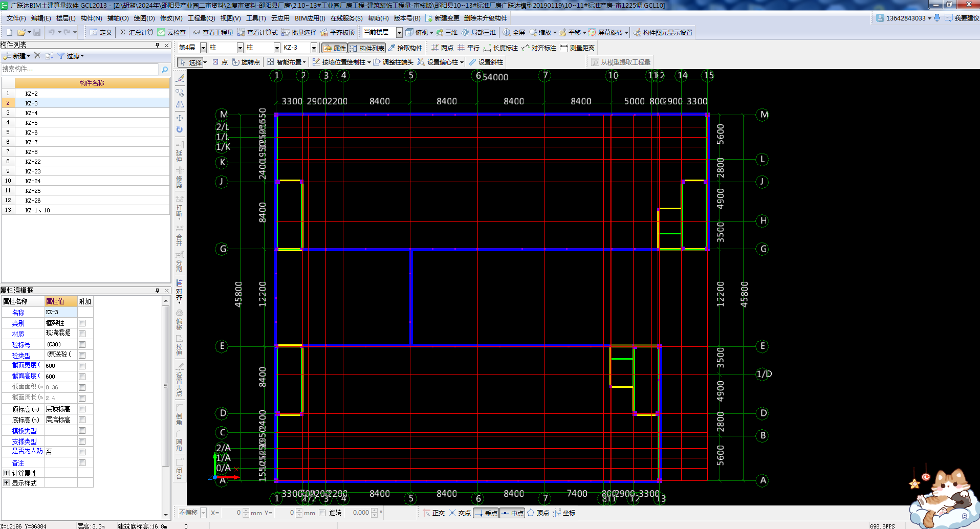980x529 pixels.
Task: Click 局部三维 partial 3D view
Action: 478,32
